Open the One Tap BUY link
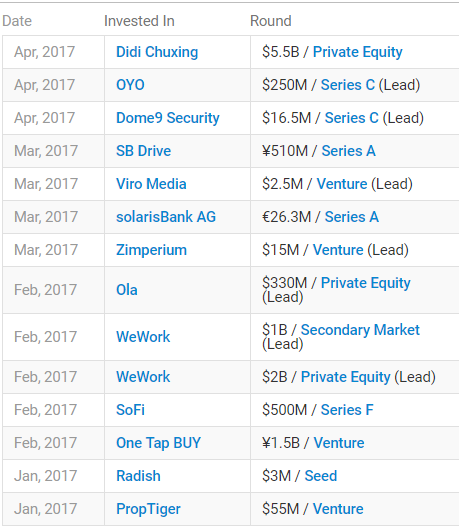The width and height of the screenshot is (459, 526). pos(158,443)
